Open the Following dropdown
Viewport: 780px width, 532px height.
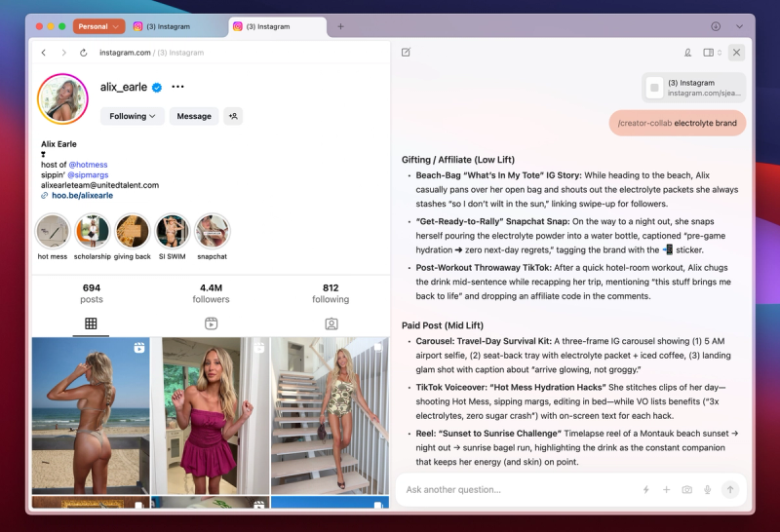pos(133,116)
